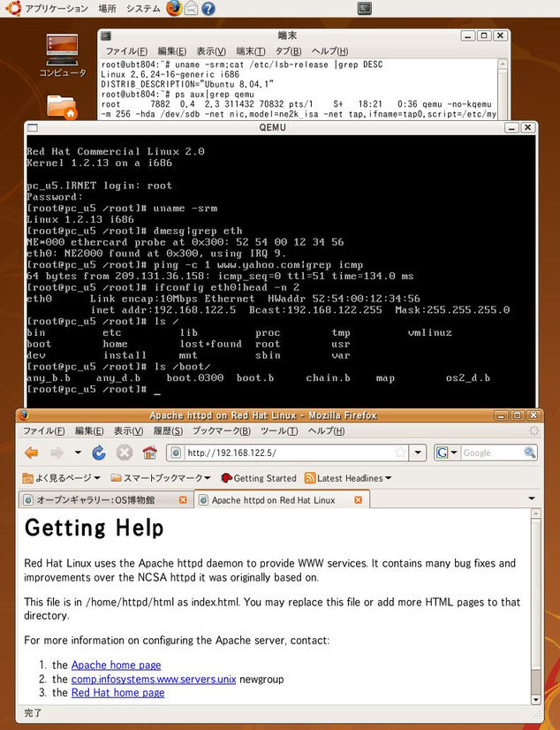560x730 pixels.
Task: Click Firefox page scrollbar up arrow
Action: pyautogui.click(x=536, y=513)
